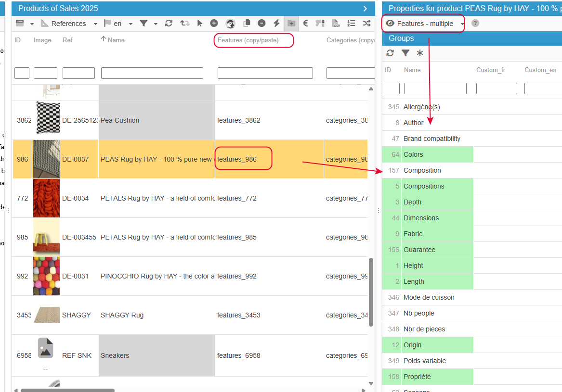Click the lightning bolt quick action icon

pyautogui.click(x=276, y=23)
